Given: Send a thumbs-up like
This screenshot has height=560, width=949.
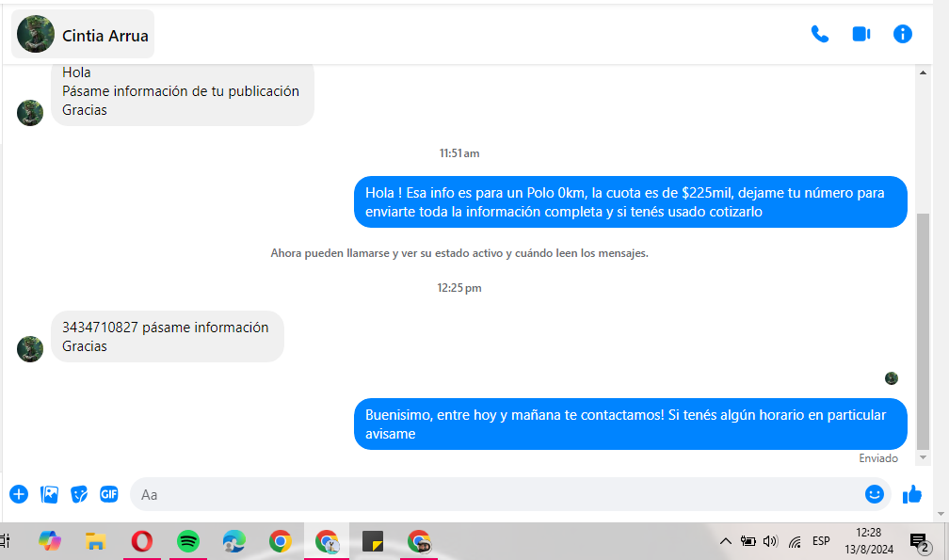Looking at the screenshot, I should 911,494.
